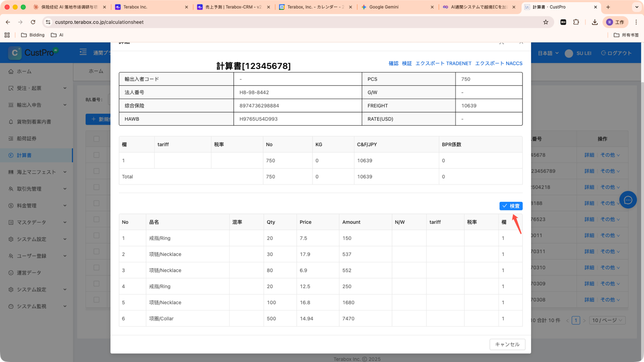
Task: Expand システム監視 sidebar menu
Action: [36, 306]
